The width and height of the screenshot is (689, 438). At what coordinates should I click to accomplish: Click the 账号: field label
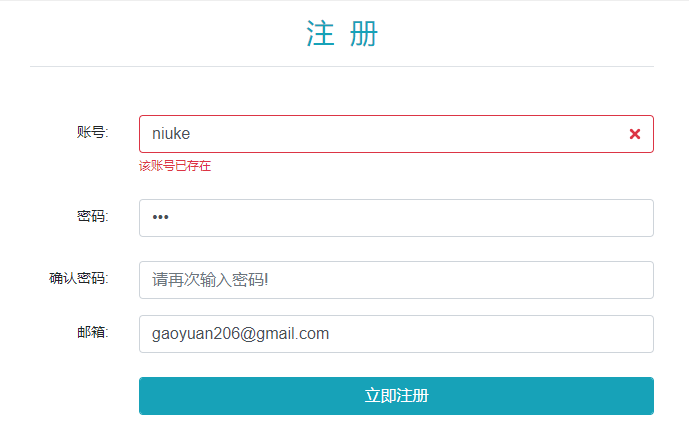click(92, 132)
